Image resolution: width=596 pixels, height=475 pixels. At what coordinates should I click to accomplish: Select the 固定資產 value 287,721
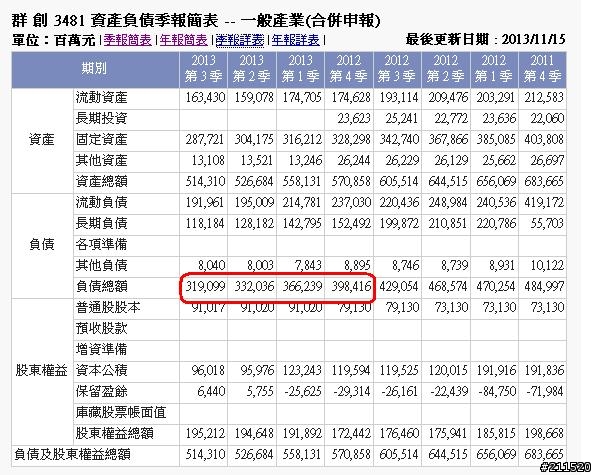pyautogui.click(x=205, y=139)
